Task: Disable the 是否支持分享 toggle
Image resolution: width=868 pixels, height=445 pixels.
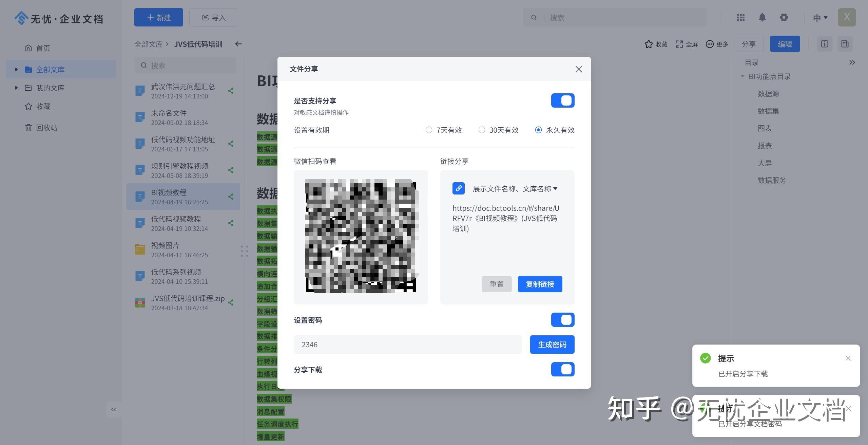Action: pos(562,100)
